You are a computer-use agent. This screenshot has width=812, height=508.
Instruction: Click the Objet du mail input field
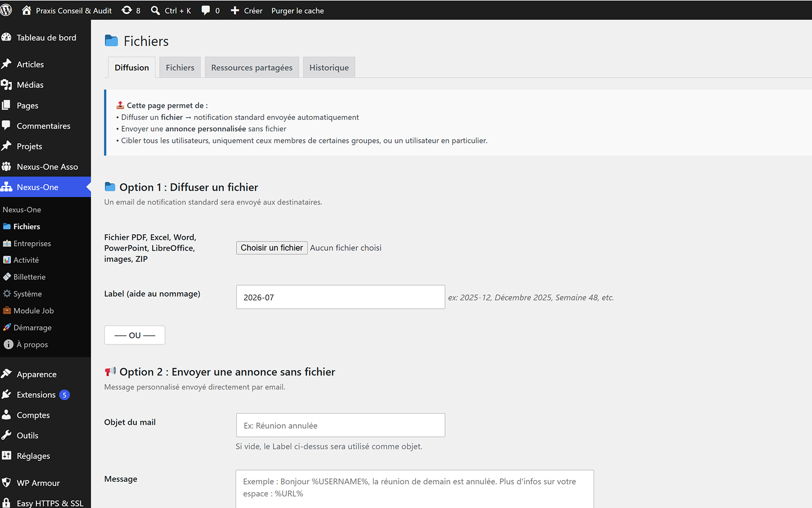[x=341, y=425]
